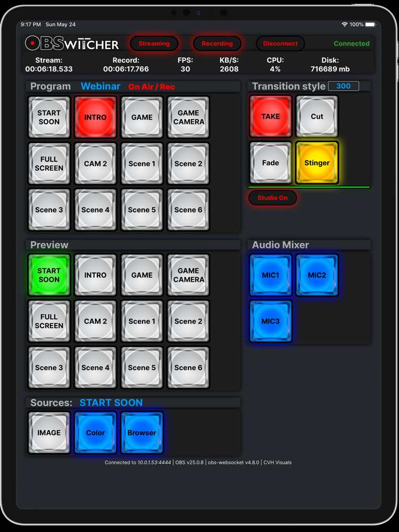
Task: Set Preview to CAM 2 scene
Action: tap(95, 321)
